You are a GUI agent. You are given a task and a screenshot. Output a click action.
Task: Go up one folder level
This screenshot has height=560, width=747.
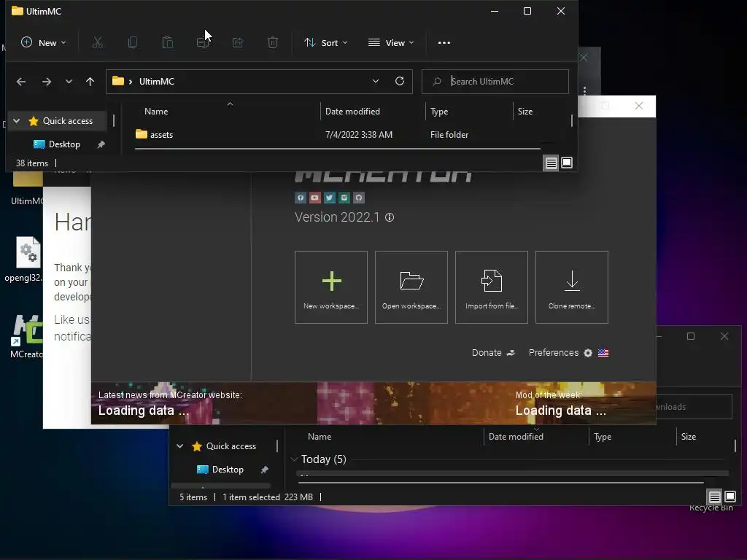pos(90,82)
